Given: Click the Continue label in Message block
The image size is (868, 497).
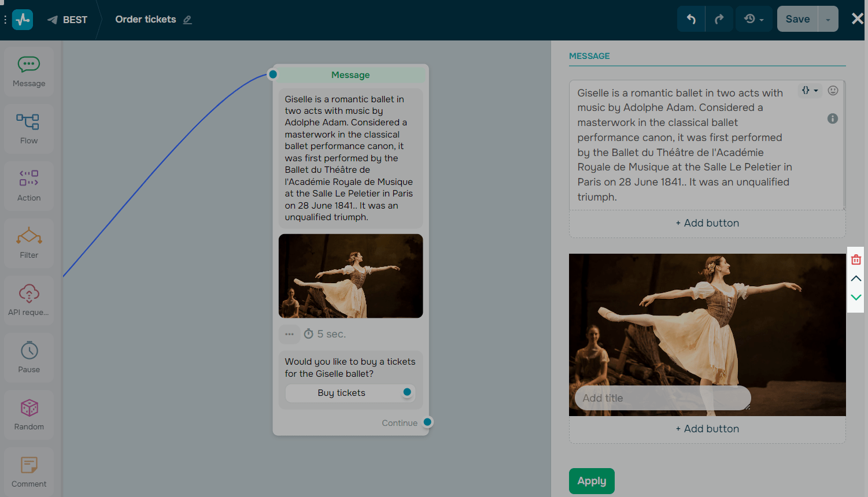Looking at the screenshot, I should coord(400,423).
